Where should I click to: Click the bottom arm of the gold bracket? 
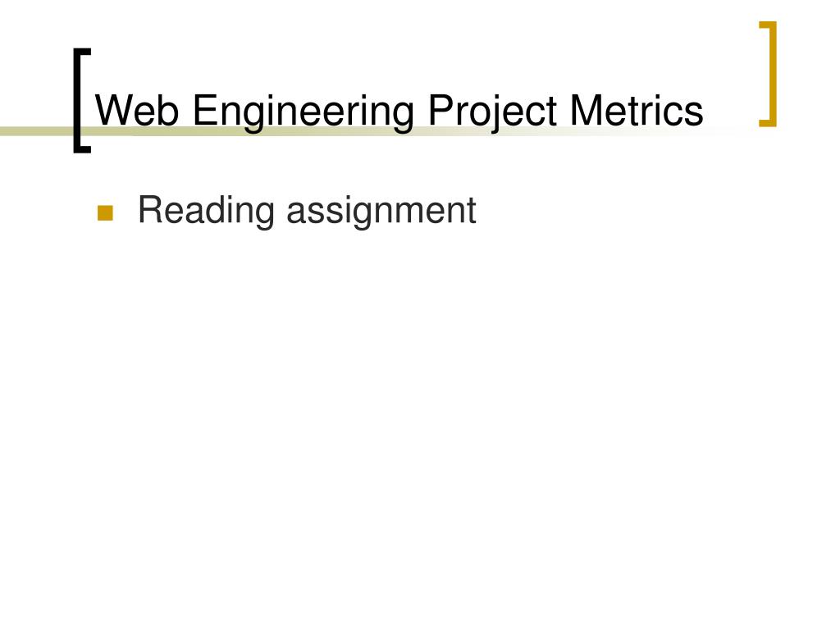[768, 124]
